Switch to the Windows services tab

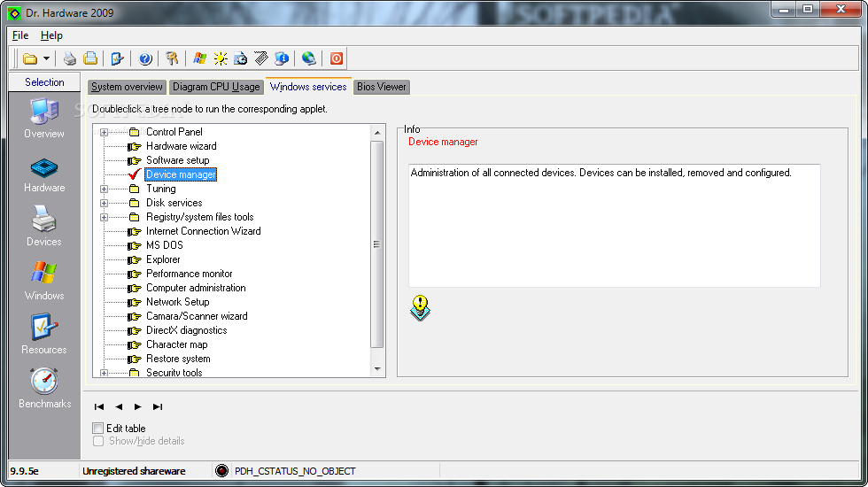(x=308, y=87)
